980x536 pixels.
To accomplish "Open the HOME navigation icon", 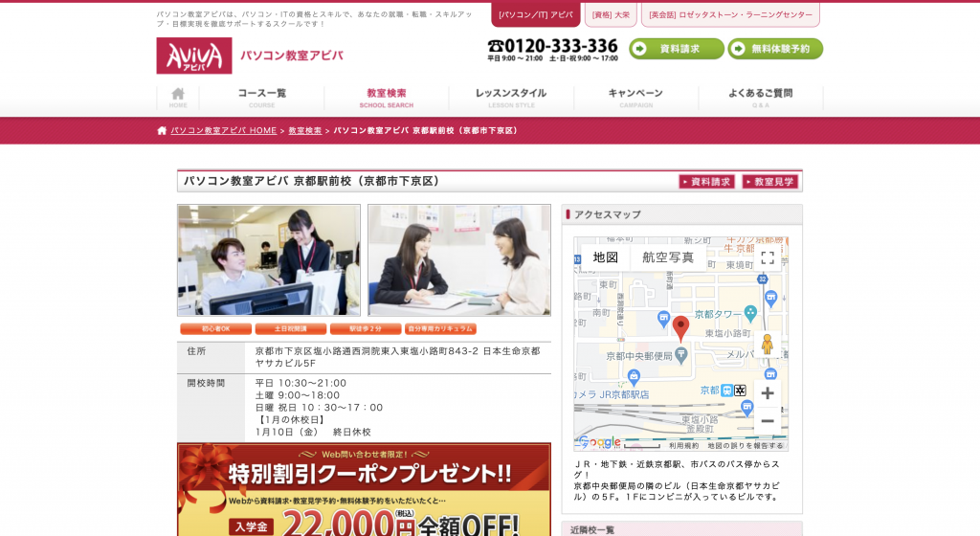I will point(178,97).
